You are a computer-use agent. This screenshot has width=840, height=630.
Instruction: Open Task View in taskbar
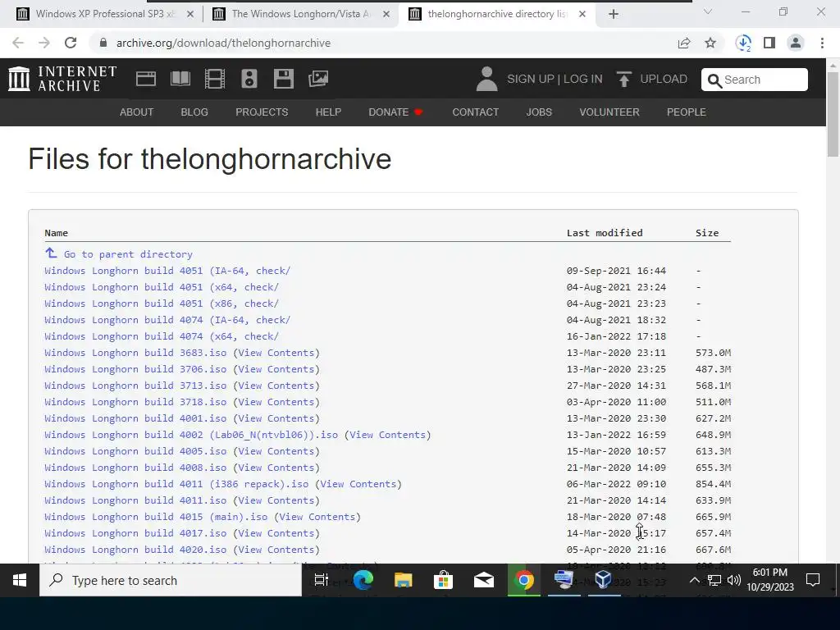[321, 580]
